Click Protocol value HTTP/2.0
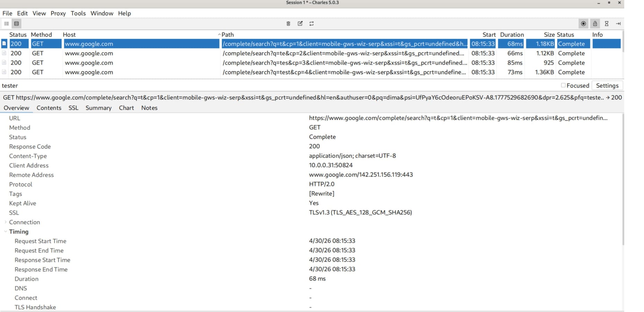644x312 pixels. pos(321,184)
